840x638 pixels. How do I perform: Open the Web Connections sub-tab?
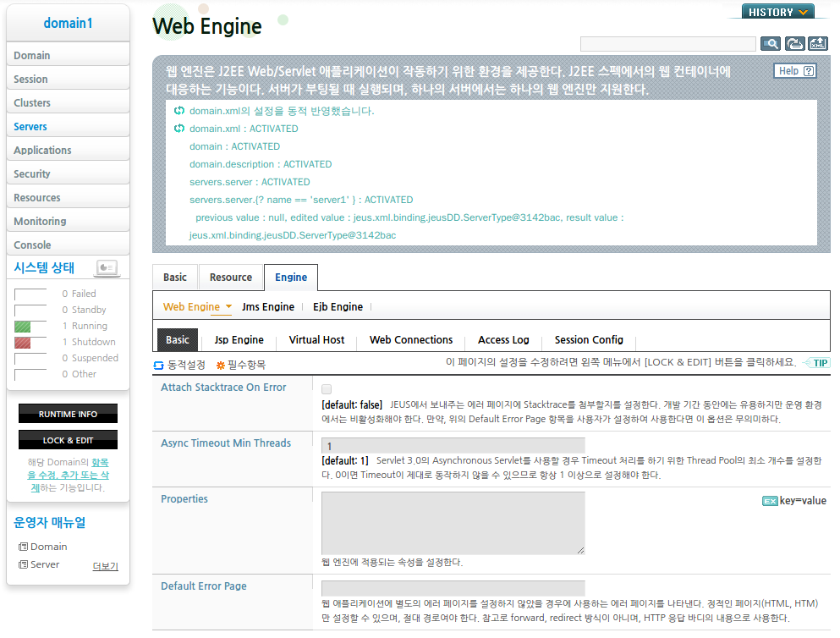point(411,340)
